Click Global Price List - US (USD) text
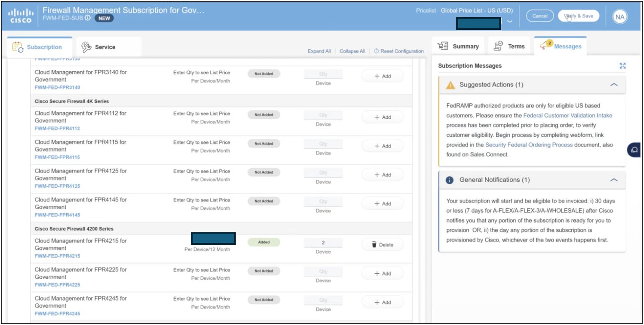The height and width of the screenshot is (325, 644). (x=477, y=11)
